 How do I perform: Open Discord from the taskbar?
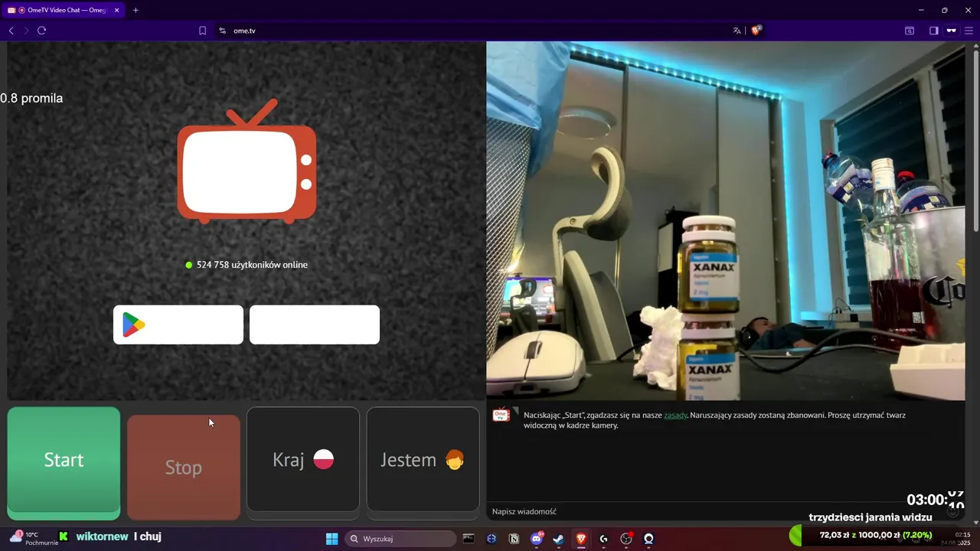coord(536,539)
